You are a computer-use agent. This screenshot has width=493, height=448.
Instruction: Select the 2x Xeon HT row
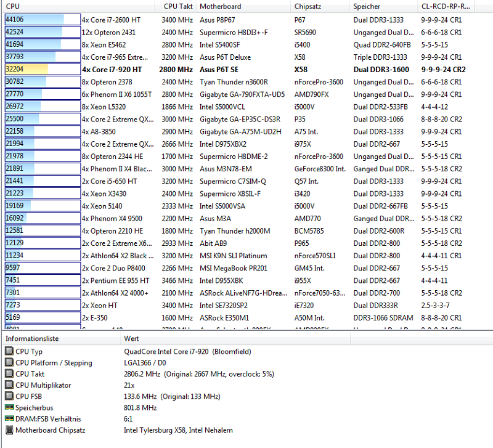pyautogui.click(x=239, y=305)
